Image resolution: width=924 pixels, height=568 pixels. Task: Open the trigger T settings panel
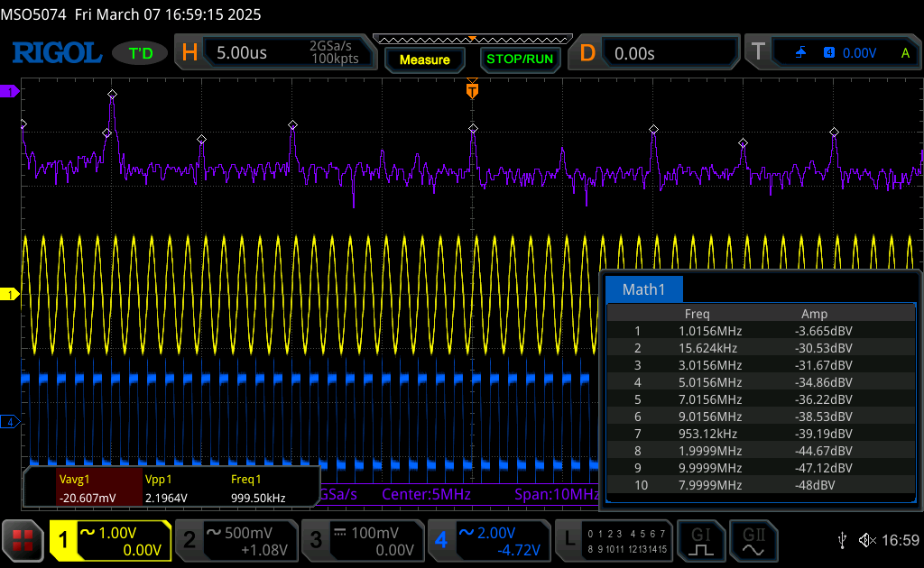click(832, 53)
